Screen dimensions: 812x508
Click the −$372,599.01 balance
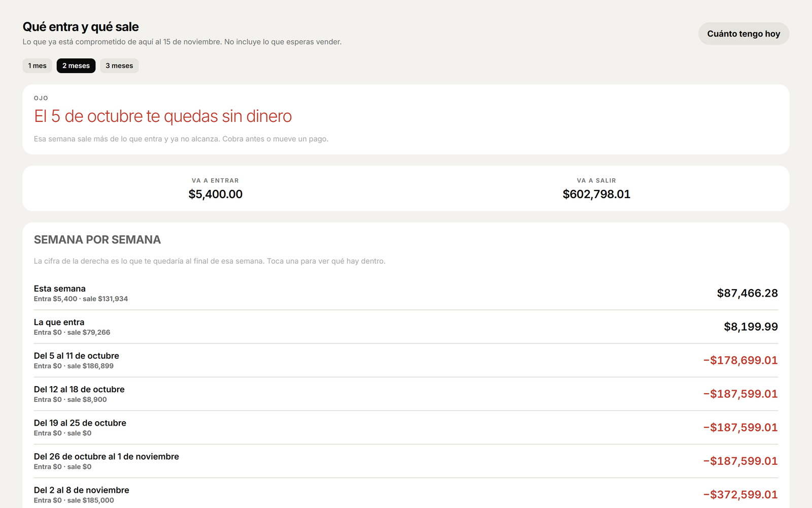point(740,494)
